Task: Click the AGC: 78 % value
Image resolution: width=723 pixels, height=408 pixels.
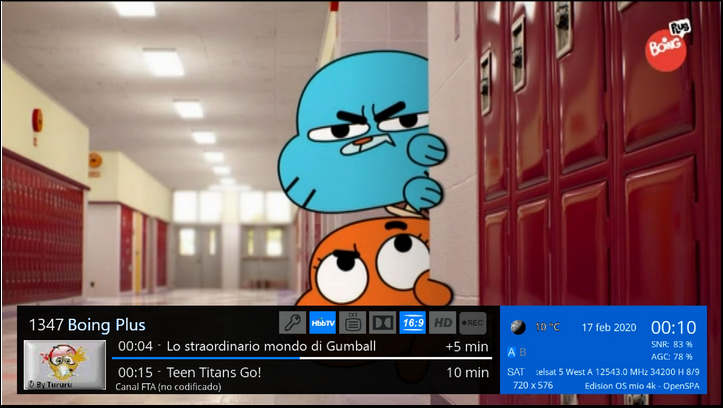Action: click(x=672, y=356)
